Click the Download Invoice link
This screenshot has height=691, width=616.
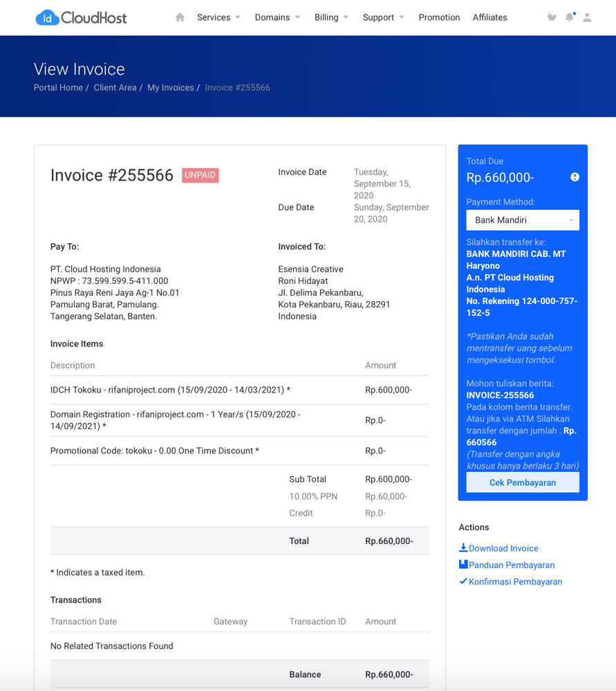pos(503,547)
